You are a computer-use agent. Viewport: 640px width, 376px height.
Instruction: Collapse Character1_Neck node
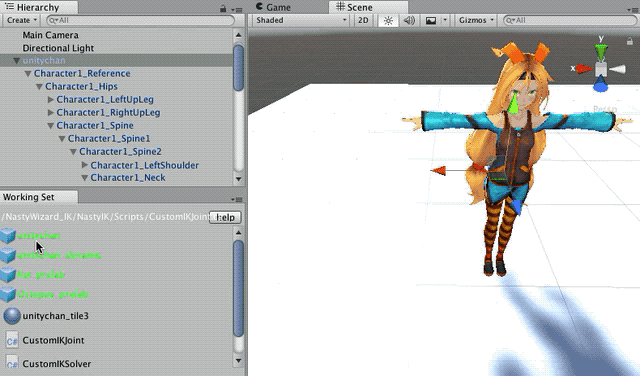tap(85, 178)
